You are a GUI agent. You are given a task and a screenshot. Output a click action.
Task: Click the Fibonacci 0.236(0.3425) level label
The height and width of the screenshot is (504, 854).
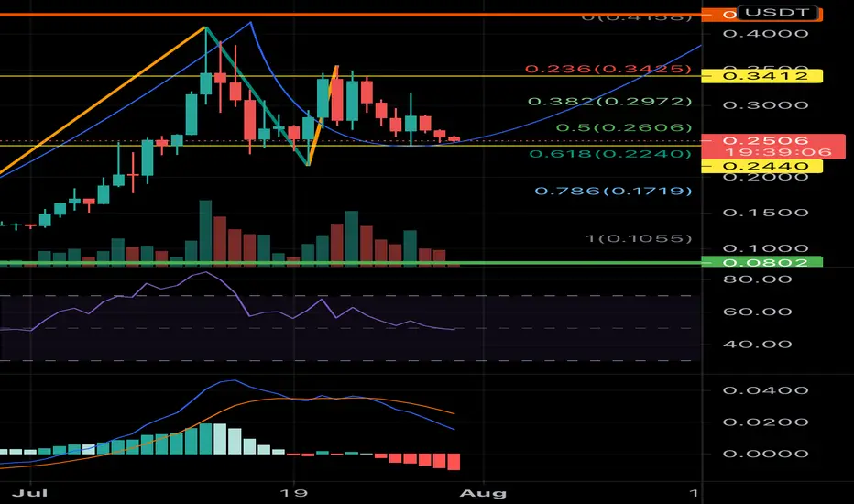pos(608,70)
